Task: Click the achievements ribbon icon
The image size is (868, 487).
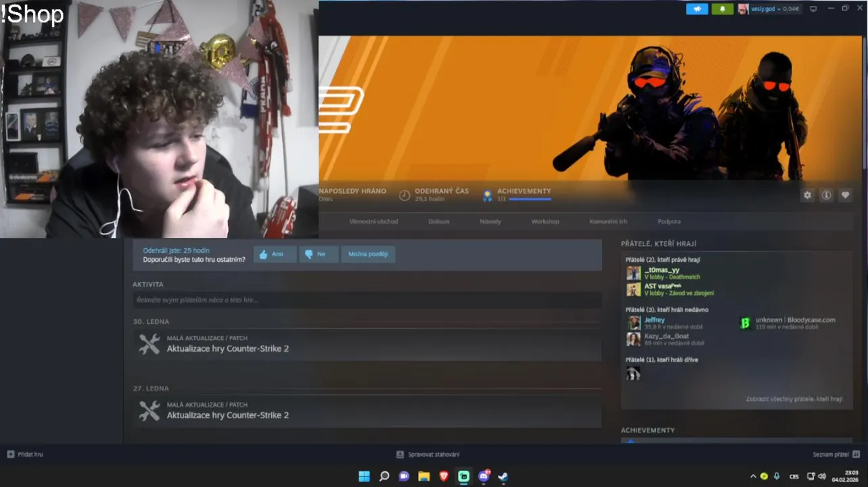Action: 486,195
